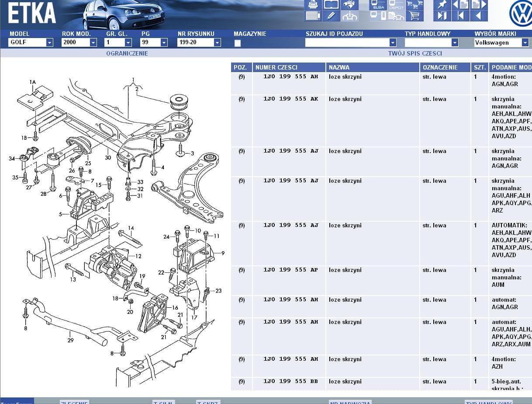Select the row with 4motion: AZH

pyautogui.click(x=381, y=366)
